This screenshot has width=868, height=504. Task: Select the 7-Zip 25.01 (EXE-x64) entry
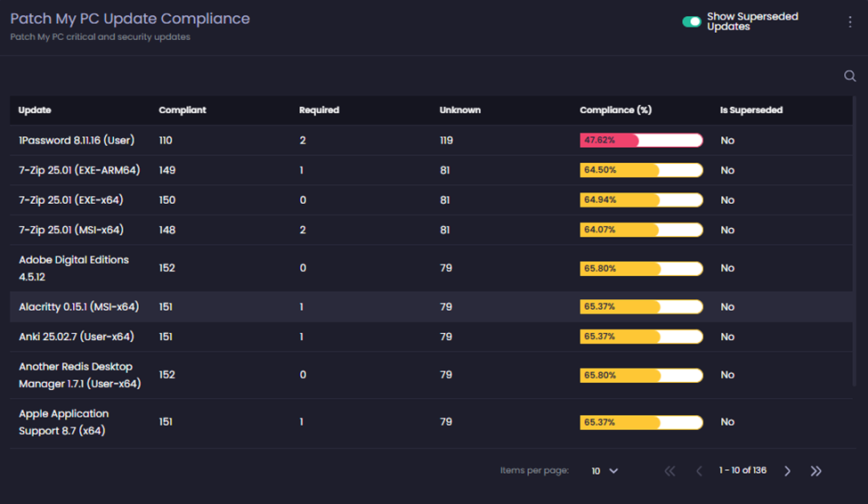[71, 200]
